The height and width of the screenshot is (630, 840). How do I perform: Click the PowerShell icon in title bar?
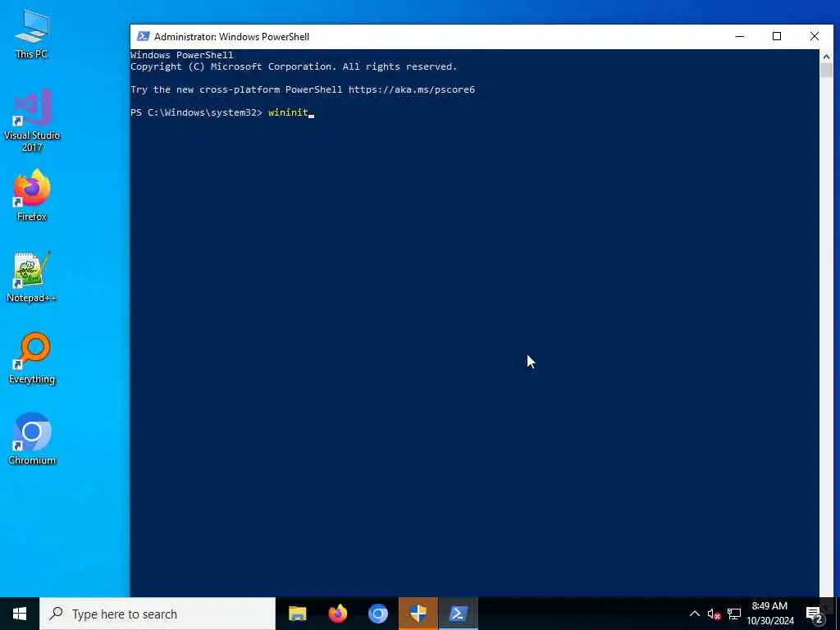(x=143, y=36)
